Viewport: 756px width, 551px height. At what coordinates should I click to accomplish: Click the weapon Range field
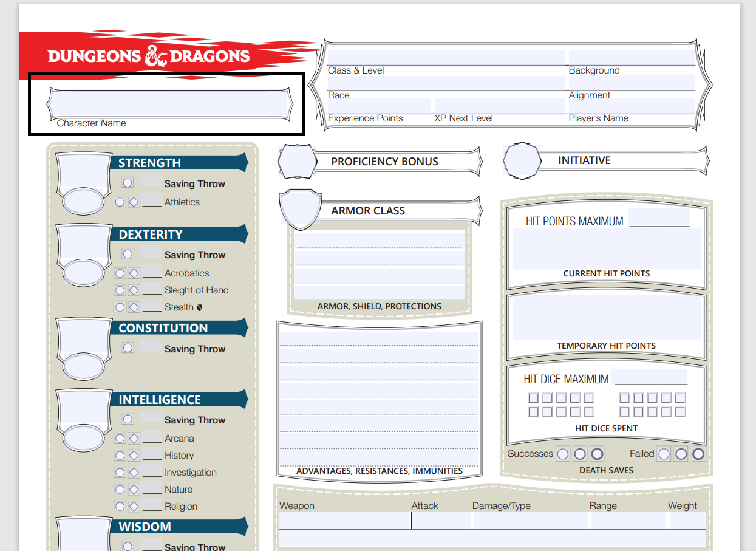point(628,521)
